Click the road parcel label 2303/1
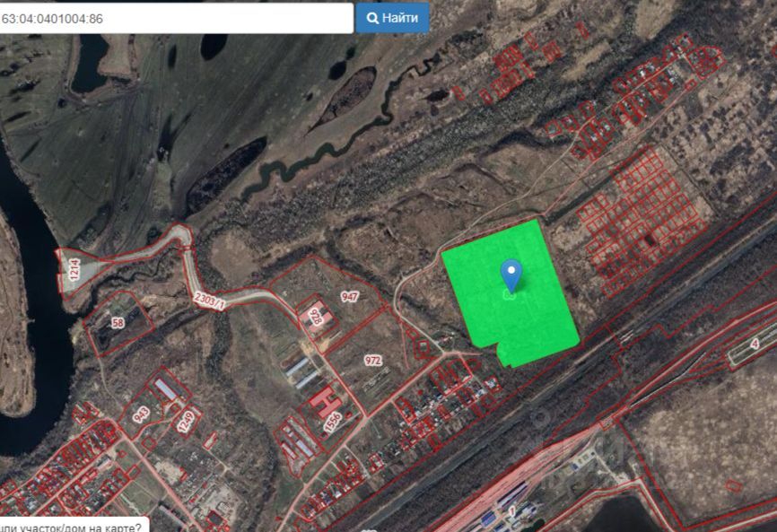This screenshot has width=777, height=532. pos(209,301)
